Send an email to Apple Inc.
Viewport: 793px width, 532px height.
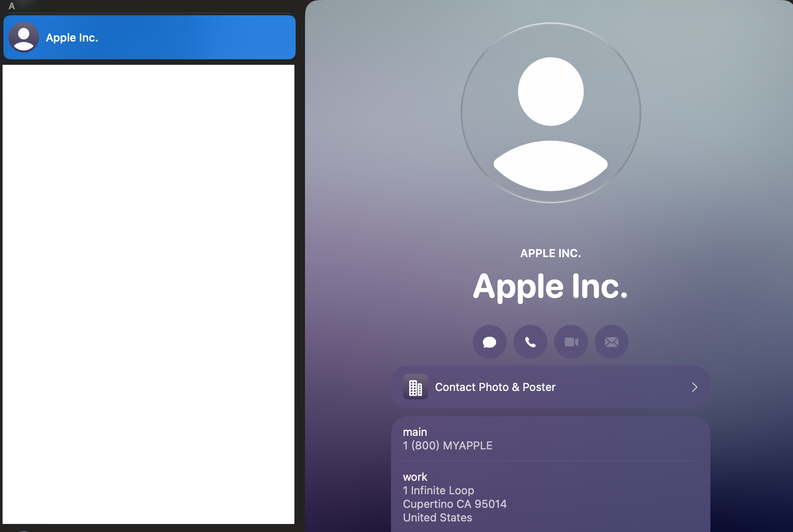coord(612,342)
